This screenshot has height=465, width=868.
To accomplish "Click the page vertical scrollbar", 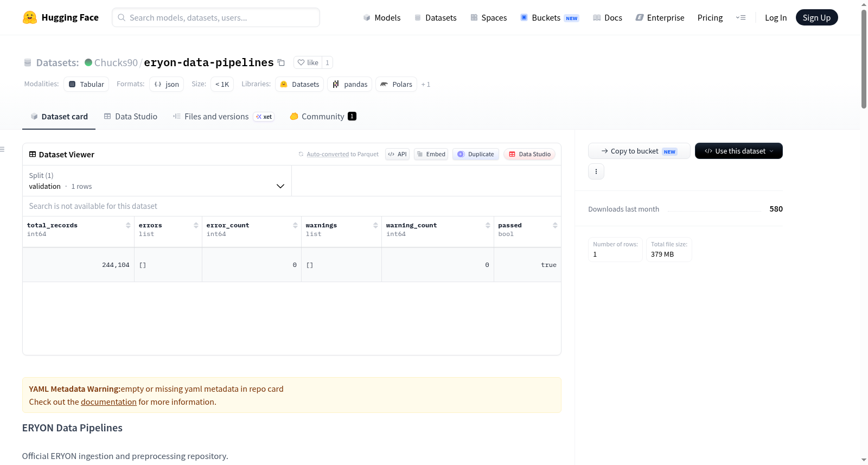I will [x=864, y=59].
